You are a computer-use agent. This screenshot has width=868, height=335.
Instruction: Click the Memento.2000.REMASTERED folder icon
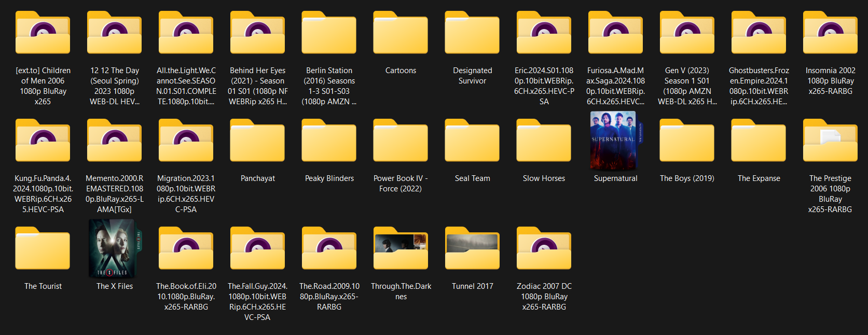click(x=114, y=141)
